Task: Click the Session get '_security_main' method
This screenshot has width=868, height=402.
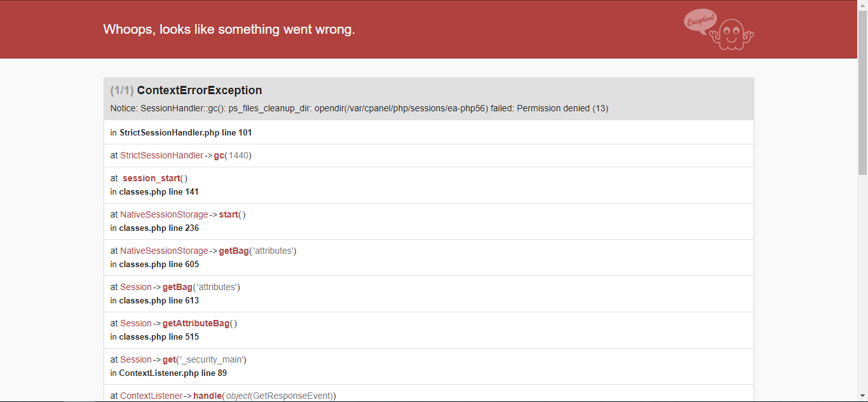Action: (168, 359)
